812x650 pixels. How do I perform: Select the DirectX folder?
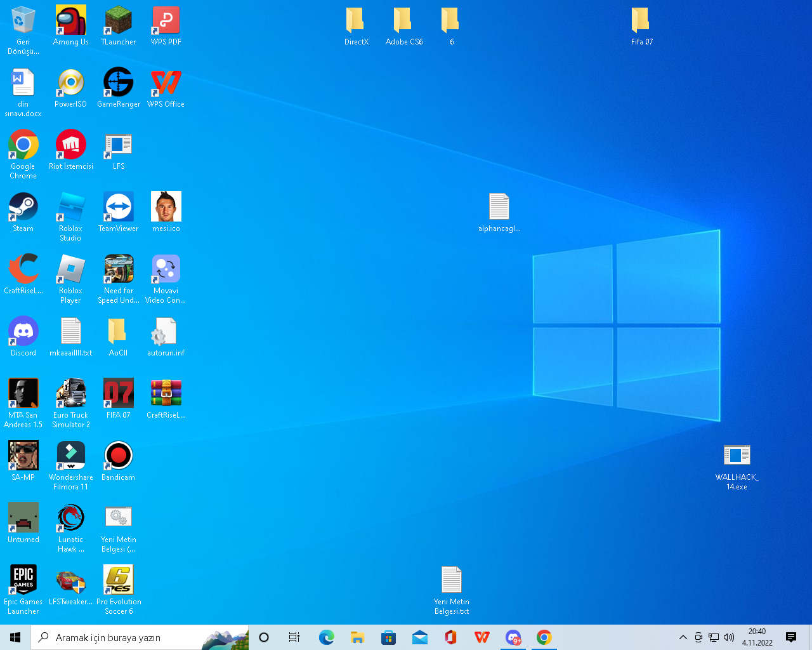[x=357, y=20]
